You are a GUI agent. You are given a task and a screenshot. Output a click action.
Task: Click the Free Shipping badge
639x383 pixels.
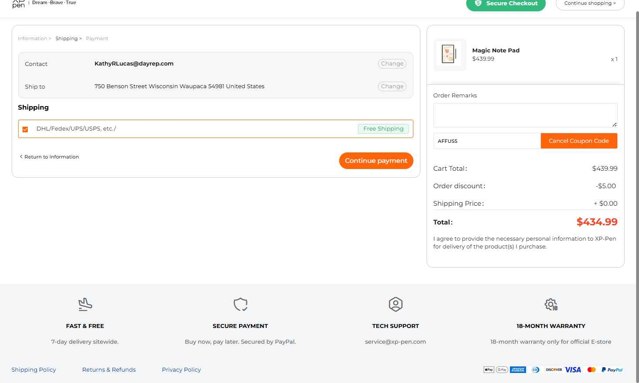(x=383, y=129)
